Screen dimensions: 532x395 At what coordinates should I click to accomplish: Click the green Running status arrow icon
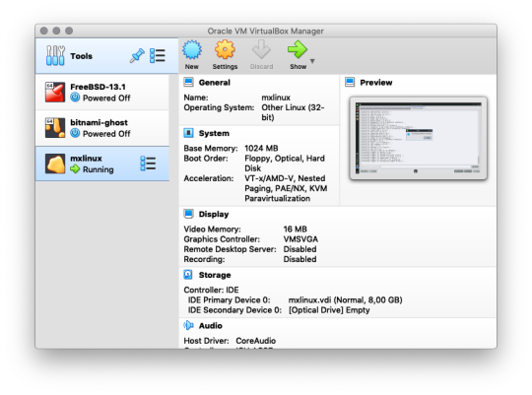point(75,169)
